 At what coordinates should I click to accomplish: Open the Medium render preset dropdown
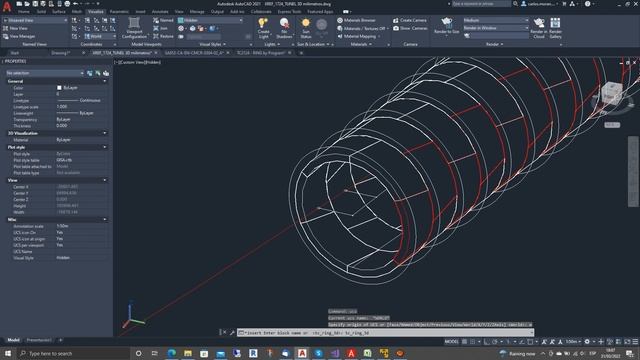(496, 20)
